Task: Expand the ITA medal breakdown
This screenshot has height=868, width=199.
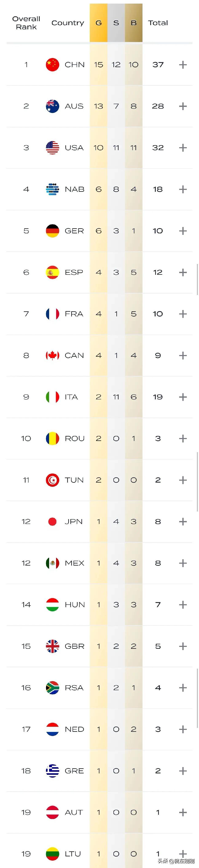Action: [x=183, y=397]
